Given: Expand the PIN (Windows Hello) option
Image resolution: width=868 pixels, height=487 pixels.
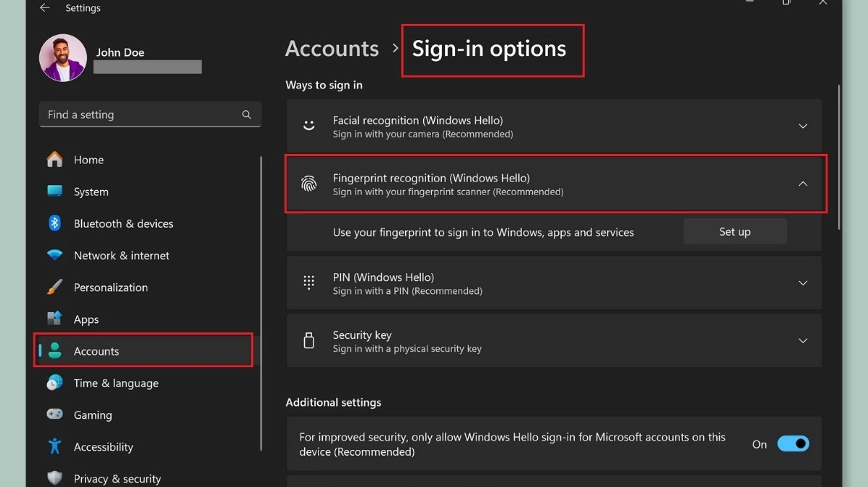Looking at the screenshot, I should coord(803,283).
